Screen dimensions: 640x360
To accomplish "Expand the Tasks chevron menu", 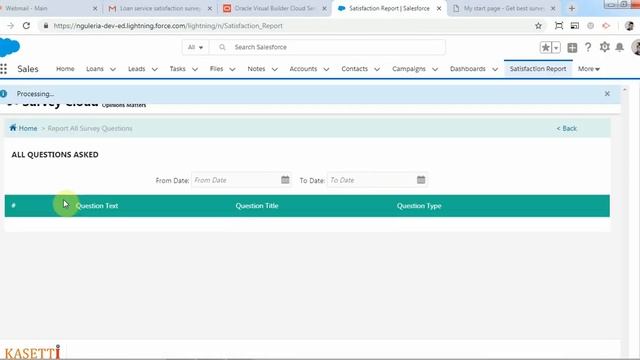I will pos(195,69).
